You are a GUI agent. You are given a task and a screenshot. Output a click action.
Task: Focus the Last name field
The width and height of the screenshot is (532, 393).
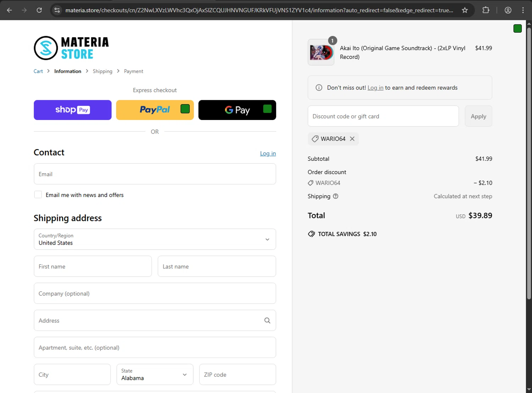tap(217, 266)
